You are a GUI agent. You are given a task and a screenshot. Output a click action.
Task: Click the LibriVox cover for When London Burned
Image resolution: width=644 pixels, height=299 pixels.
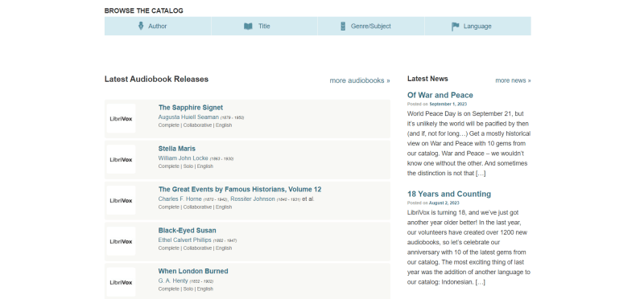122,282
